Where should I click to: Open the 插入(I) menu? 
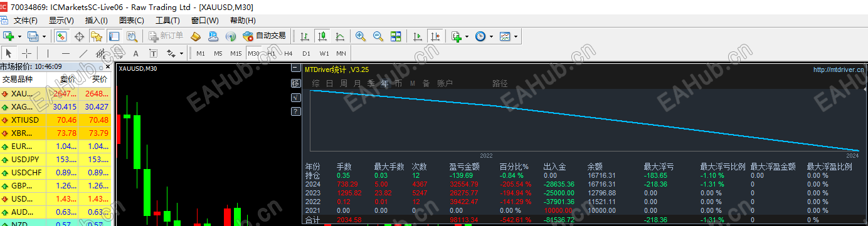point(97,20)
